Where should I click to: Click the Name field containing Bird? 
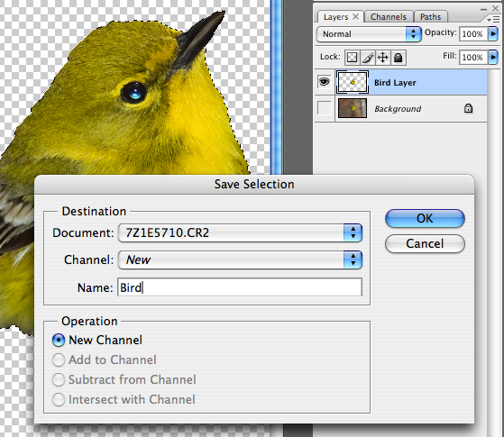(240, 287)
